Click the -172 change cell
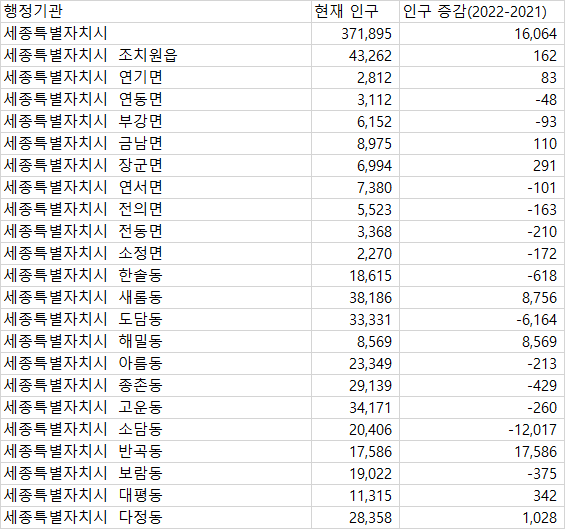The image size is (565, 529). [x=482, y=254]
